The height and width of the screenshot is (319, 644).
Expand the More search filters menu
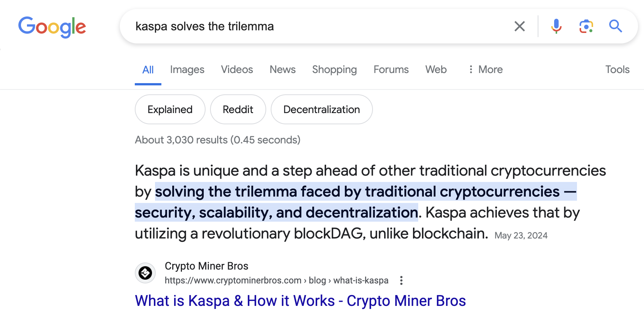485,70
